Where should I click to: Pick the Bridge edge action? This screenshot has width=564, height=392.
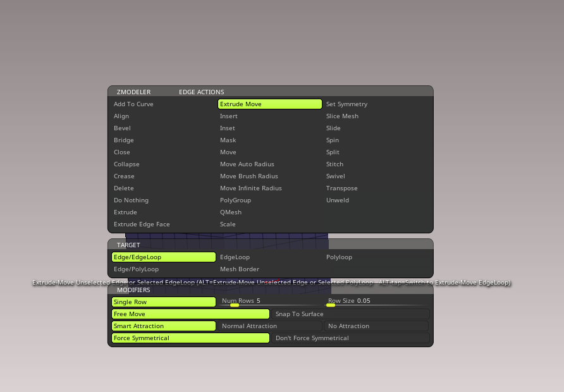(x=124, y=140)
